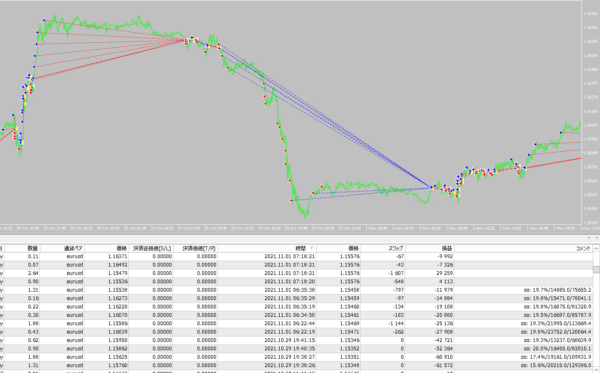
Task: Click the time cell 2021.10.29 19:40:35
Action: click(290, 349)
